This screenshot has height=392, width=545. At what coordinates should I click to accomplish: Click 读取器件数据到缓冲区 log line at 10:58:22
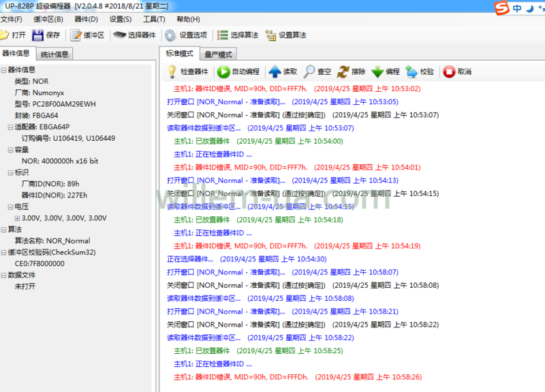pyautogui.click(x=260, y=338)
